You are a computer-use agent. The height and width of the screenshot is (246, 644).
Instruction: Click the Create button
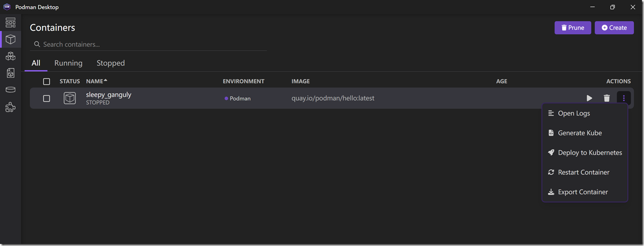point(614,28)
